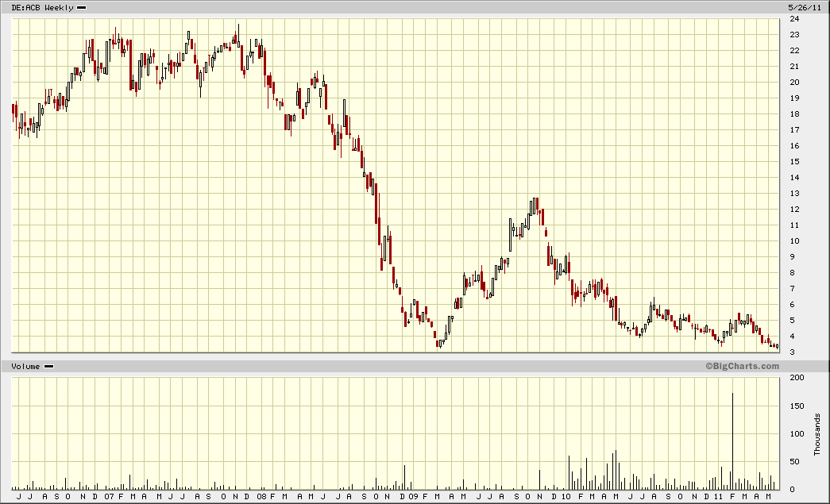The width and height of the screenshot is (830, 504).
Task: Select the tallest volume bar near 175 thousand
Action: (732, 441)
